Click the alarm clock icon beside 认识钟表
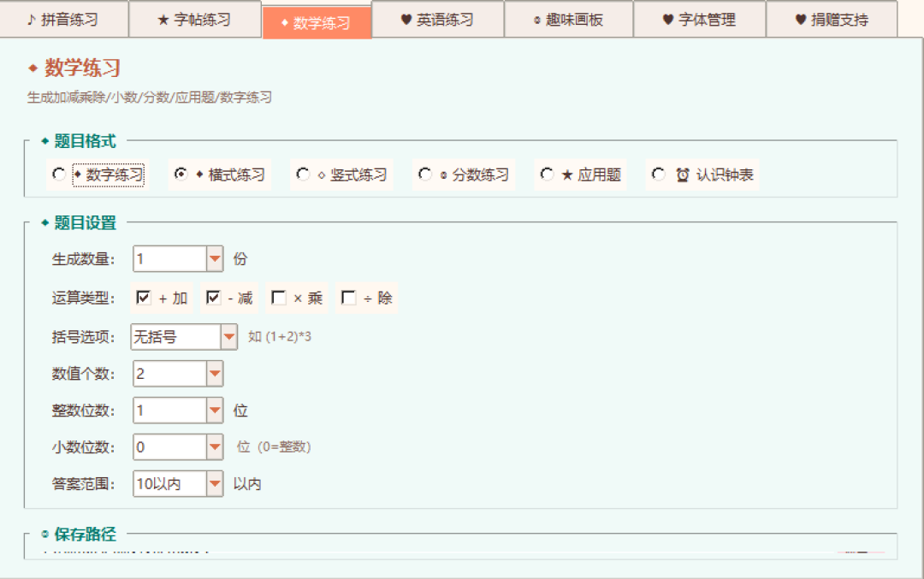This screenshot has height=579, width=924. coord(683,175)
